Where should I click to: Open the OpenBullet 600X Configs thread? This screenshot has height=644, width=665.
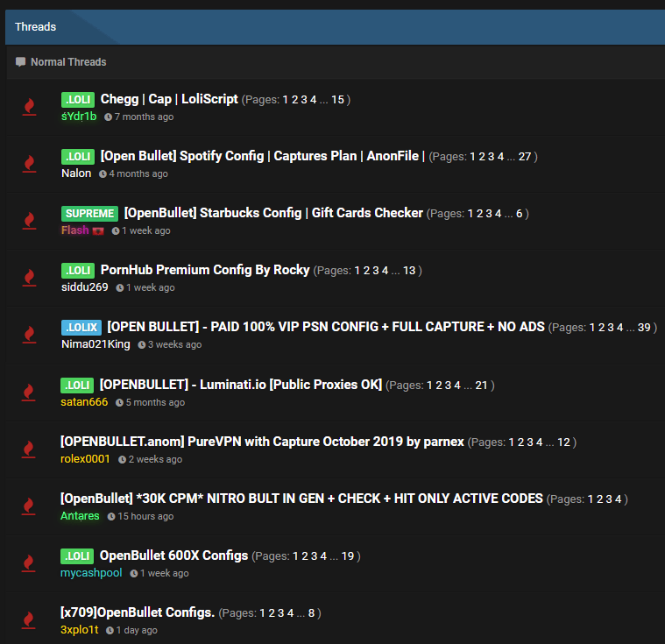pos(173,556)
